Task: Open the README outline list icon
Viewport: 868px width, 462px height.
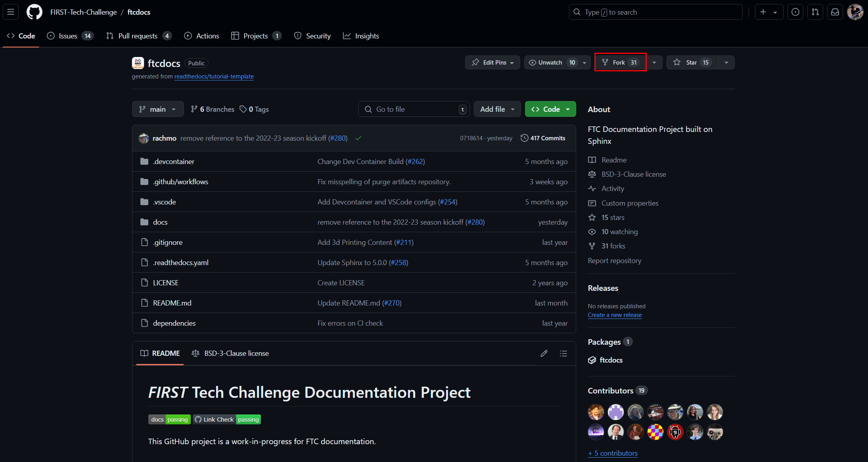Action: pyautogui.click(x=563, y=353)
